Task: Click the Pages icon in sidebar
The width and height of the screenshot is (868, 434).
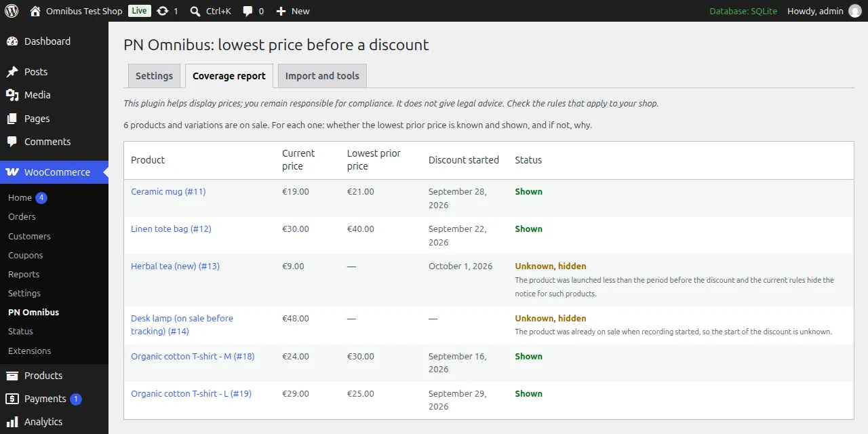Action: point(12,119)
